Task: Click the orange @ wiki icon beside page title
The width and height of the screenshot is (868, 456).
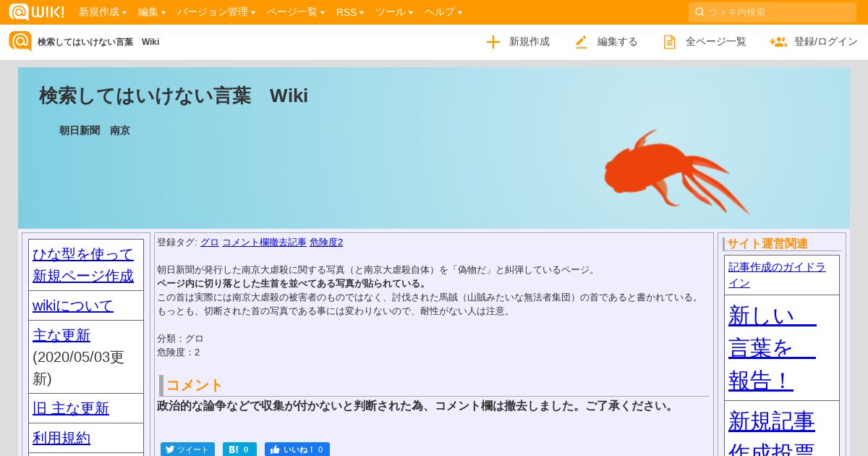Action: click(20, 41)
